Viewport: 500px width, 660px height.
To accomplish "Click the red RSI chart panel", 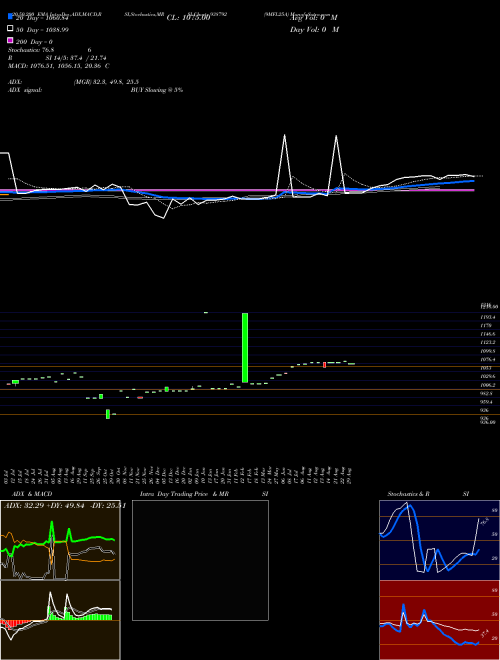I will coord(439,620).
